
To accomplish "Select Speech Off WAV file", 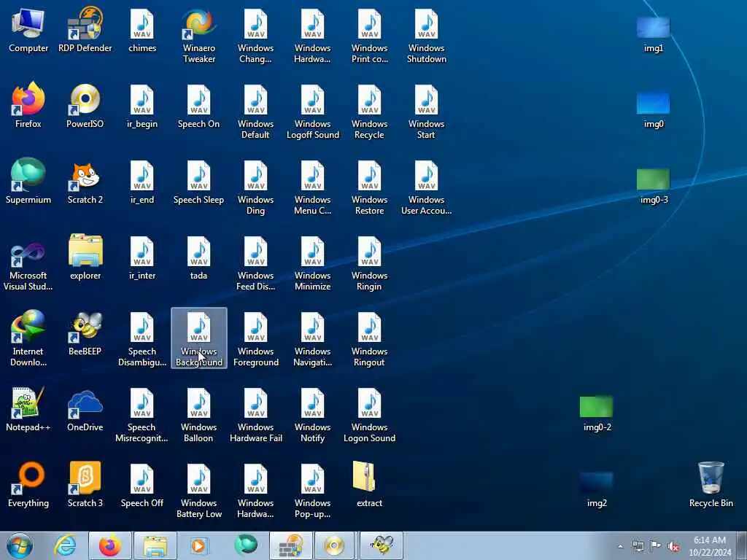I will 142,485.
